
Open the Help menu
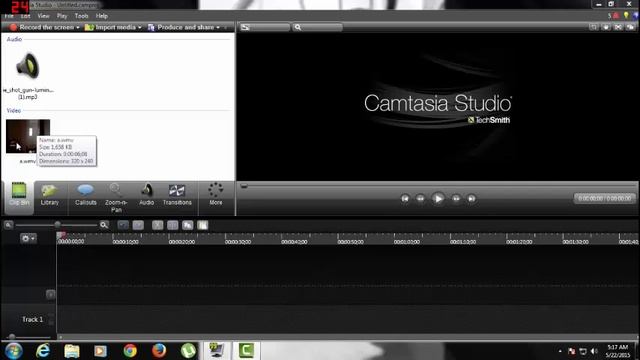102,16
